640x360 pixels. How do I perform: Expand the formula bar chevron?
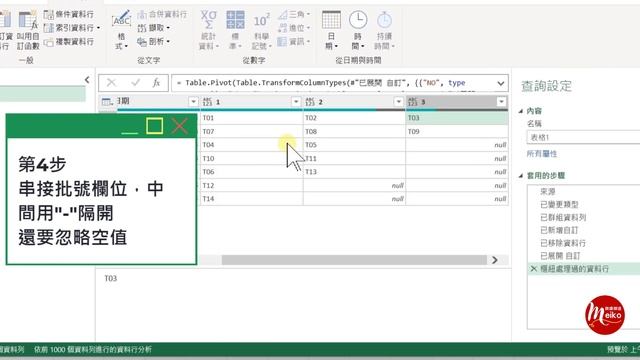500,83
